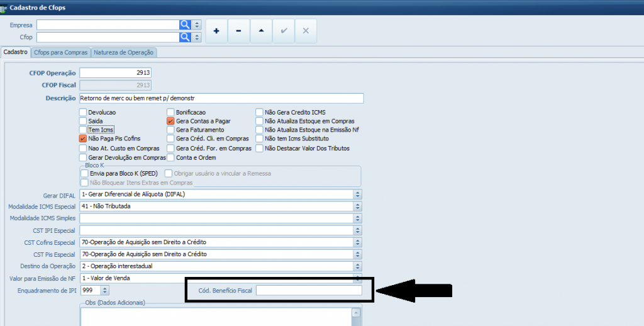This screenshot has height=326, width=644.
Task: Check Gera Créd. Cli. em Compras
Action: [x=170, y=138]
